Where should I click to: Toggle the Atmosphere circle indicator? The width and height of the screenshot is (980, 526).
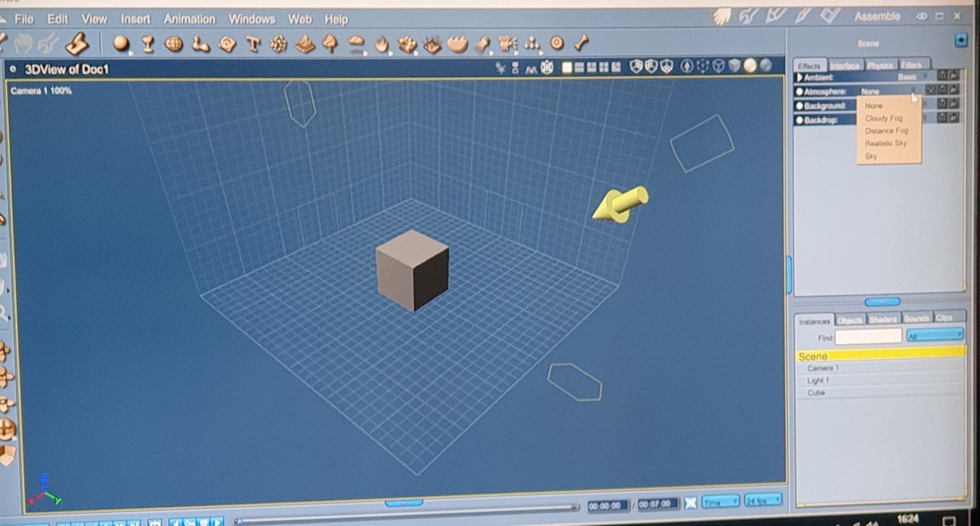coord(799,92)
